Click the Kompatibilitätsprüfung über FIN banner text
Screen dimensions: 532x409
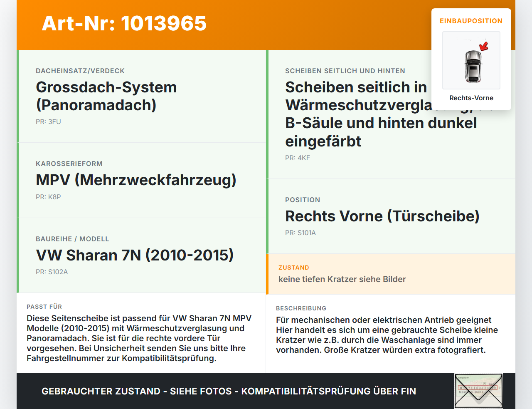click(229, 391)
